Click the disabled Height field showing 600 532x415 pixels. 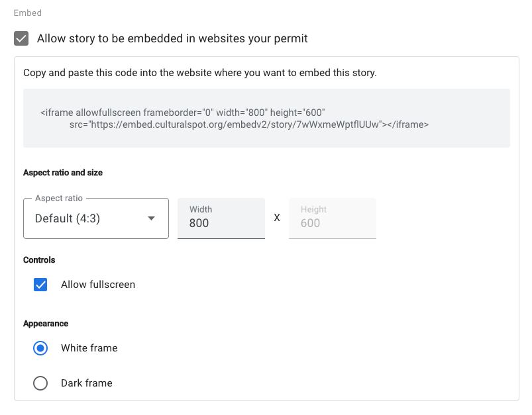333,218
